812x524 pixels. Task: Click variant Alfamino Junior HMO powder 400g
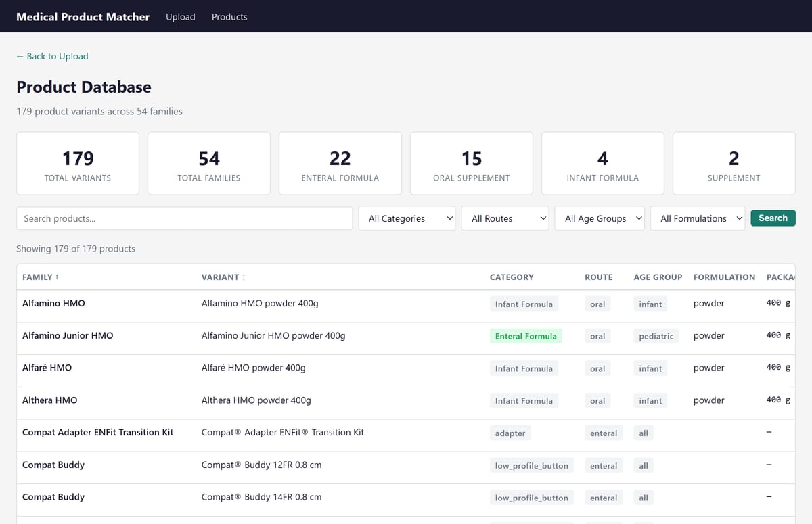click(x=273, y=336)
